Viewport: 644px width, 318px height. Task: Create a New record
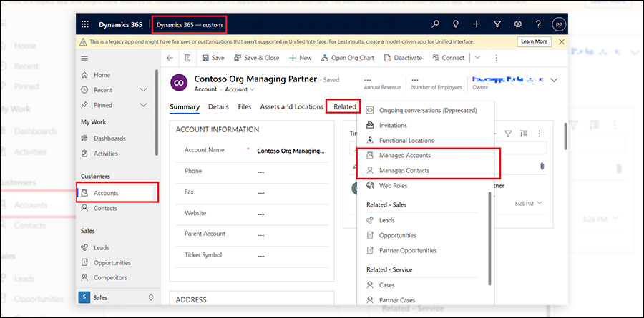(301, 58)
